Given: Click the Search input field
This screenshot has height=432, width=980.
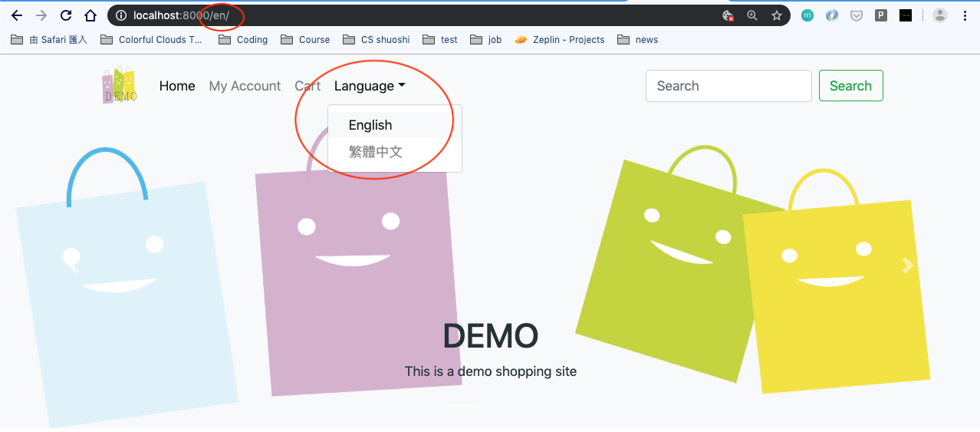Looking at the screenshot, I should pyautogui.click(x=728, y=86).
